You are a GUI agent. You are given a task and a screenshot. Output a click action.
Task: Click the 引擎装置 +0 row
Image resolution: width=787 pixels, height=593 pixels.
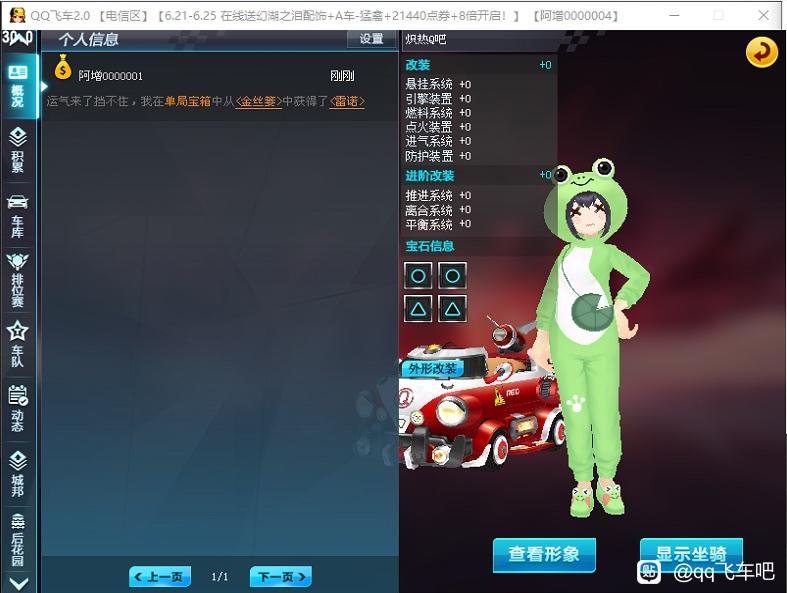click(x=438, y=98)
